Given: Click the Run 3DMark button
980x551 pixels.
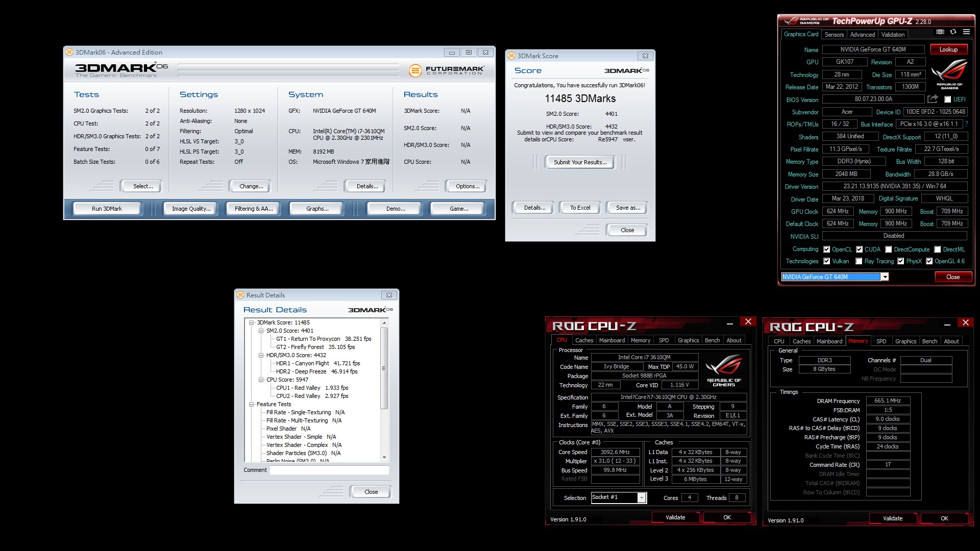Looking at the screenshot, I should tap(107, 209).
